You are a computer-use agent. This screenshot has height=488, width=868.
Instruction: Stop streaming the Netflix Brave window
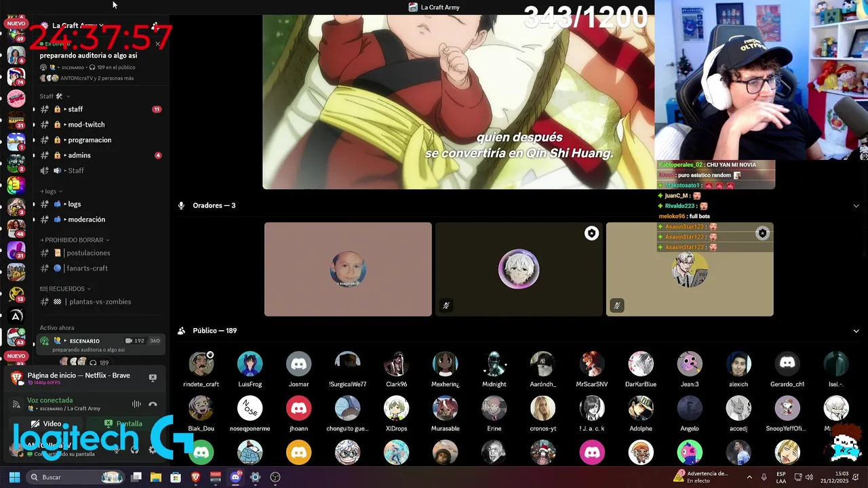pos(153,378)
